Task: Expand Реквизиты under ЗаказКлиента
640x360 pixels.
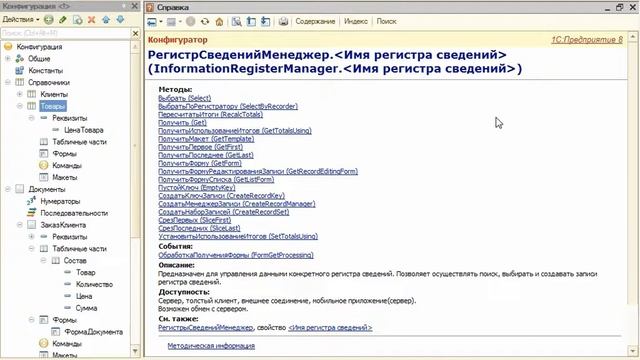Action: (31, 237)
